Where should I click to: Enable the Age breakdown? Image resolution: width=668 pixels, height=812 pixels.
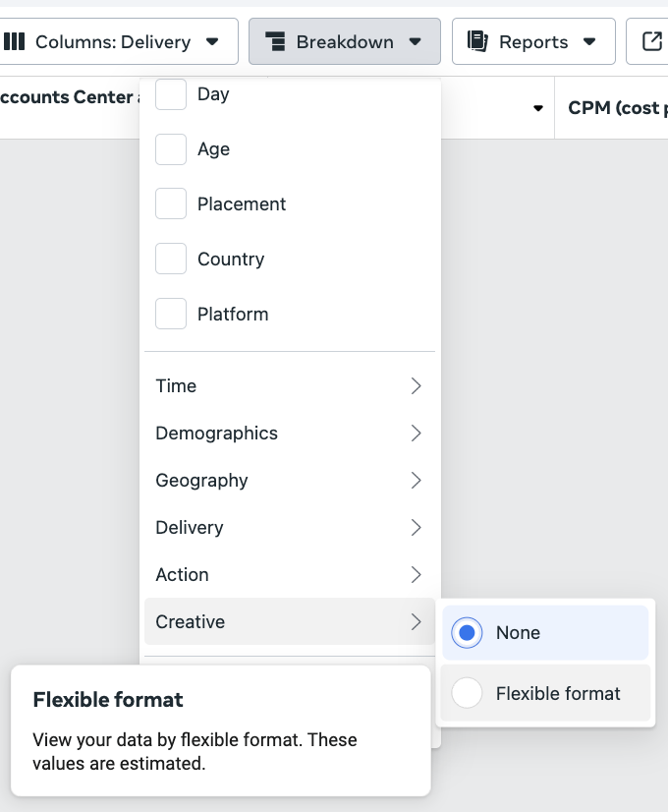[171, 148]
